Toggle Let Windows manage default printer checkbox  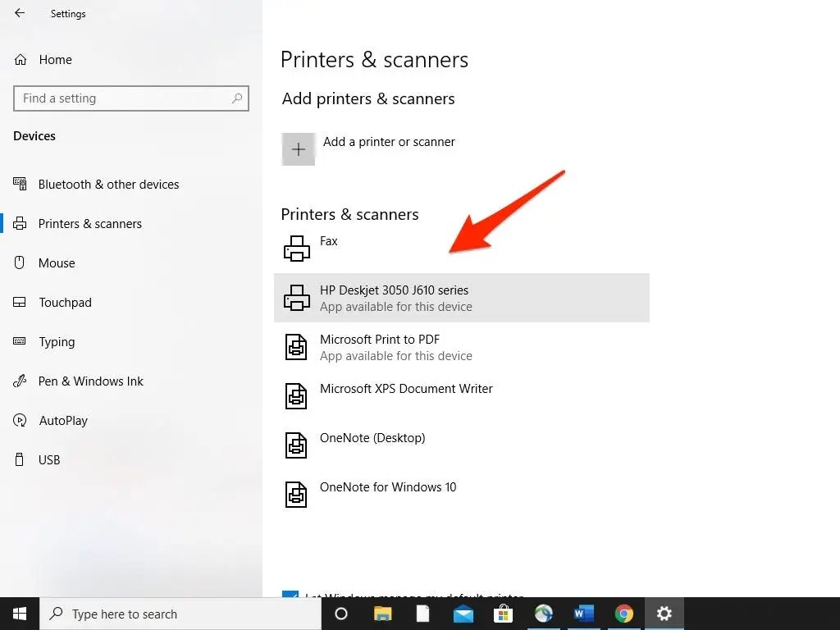(290, 594)
